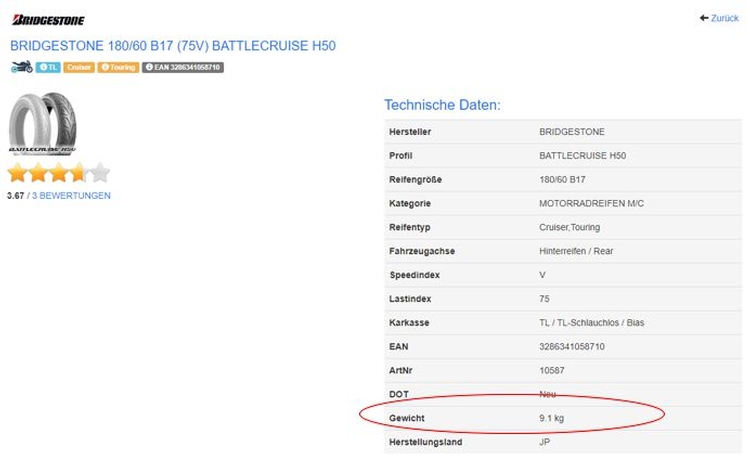
Task: Select the Speedindex value V
Action: pyautogui.click(x=542, y=275)
